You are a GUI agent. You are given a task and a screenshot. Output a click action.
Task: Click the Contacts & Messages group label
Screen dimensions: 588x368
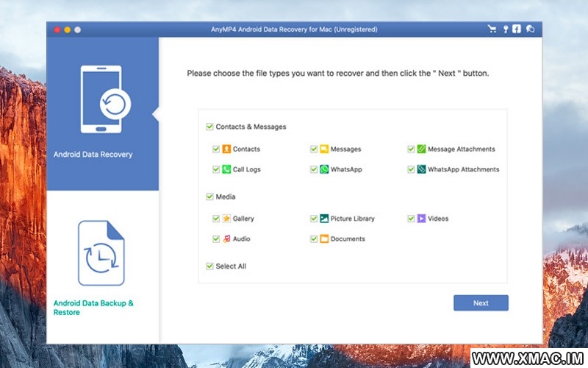(x=251, y=127)
